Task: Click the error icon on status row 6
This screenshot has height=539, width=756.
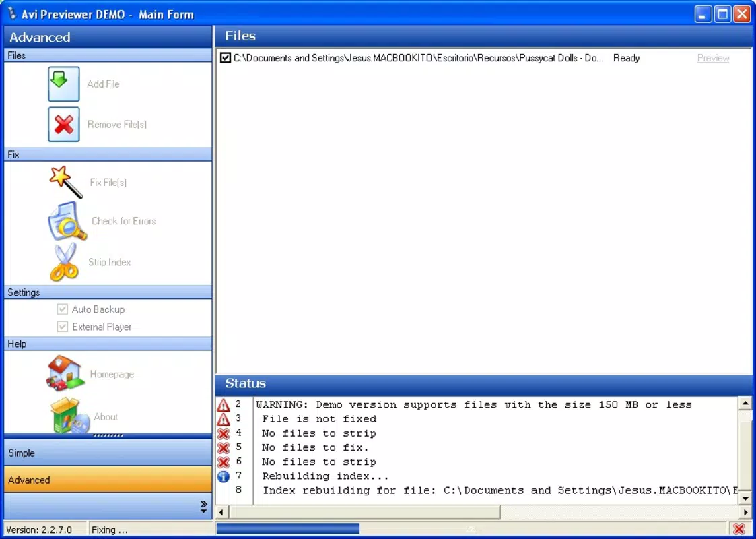Action: pyautogui.click(x=224, y=462)
